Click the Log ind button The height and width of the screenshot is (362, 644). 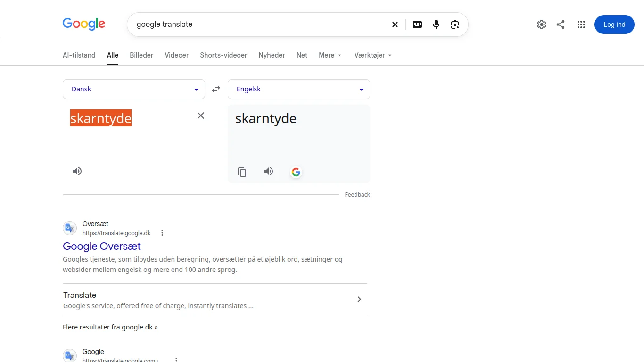click(614, 25)
